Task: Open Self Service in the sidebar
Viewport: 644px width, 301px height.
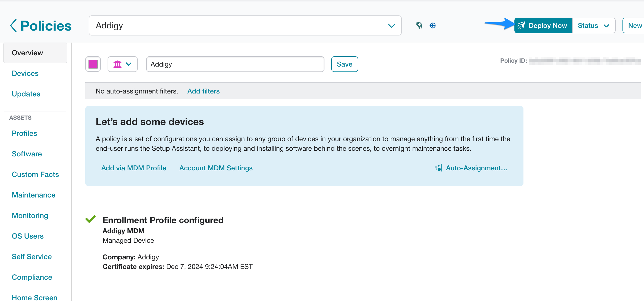Action: [32, 256]
